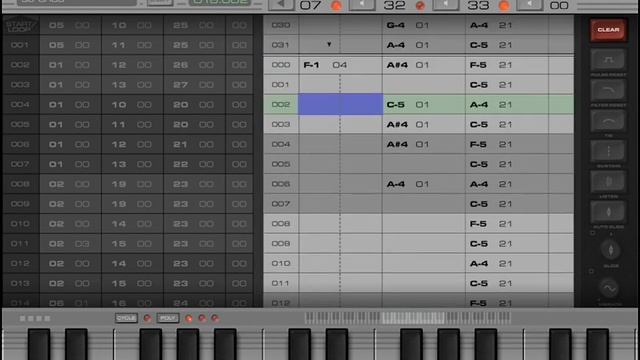The image size is (640, 360).
Task: Click the POLY button
Action: point(168,318)
